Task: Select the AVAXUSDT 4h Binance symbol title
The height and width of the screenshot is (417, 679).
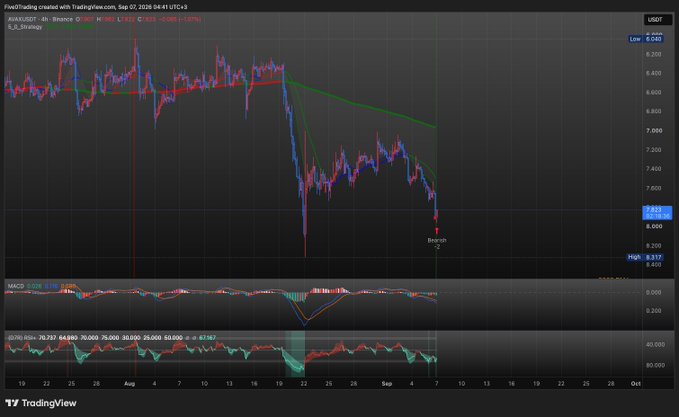Action: tap(40, 19)
